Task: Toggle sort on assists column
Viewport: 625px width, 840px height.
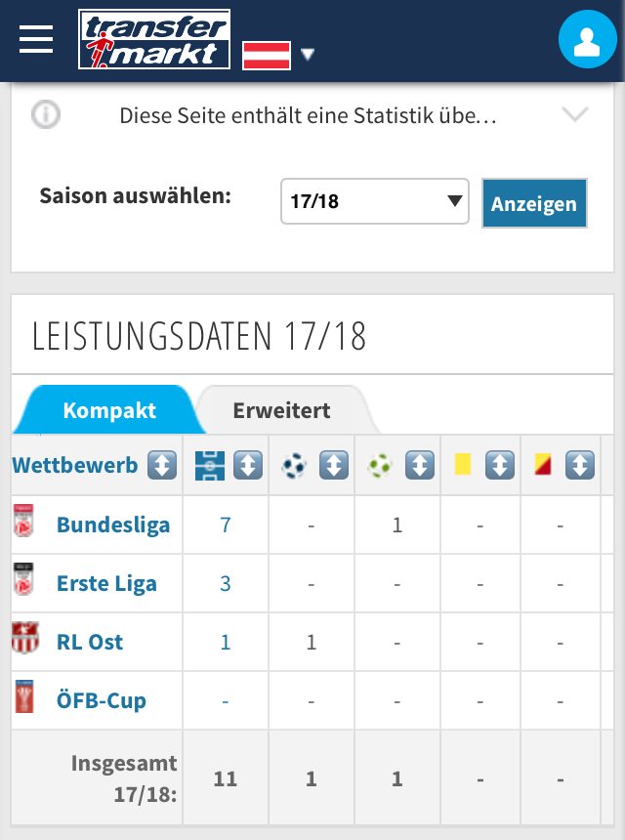Action: (x=420, y=465)
